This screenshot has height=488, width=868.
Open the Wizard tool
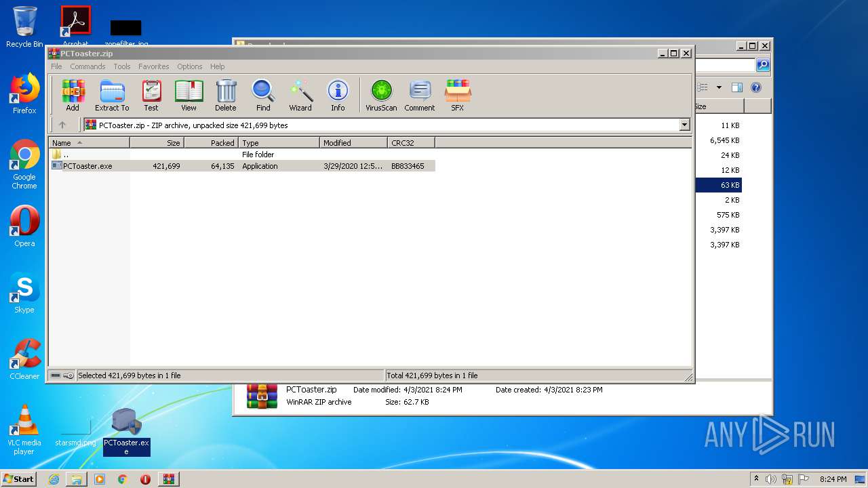[x=300, y=96]
